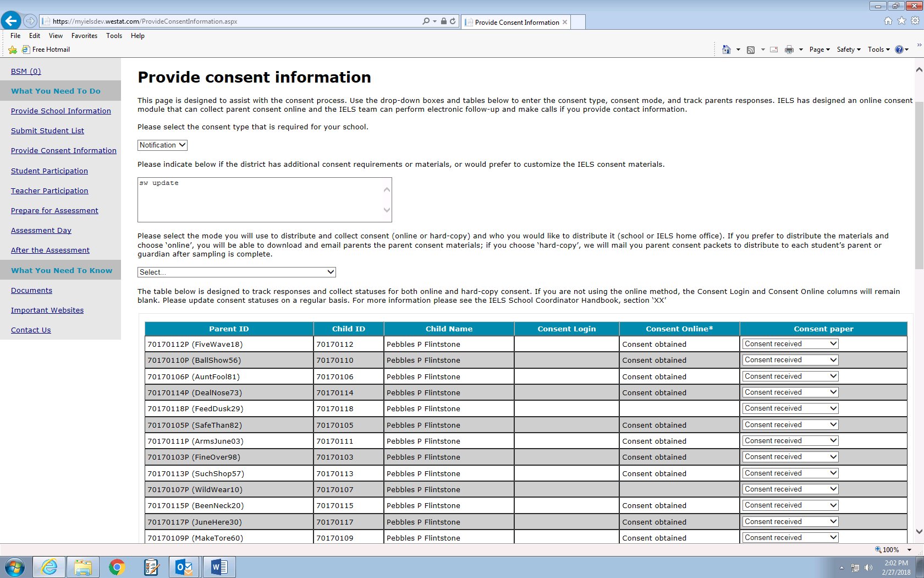The width and height of the screenshot is (924, 578).
Task: Click the magnifier search icon in address bar
Action: click(x=426, y=21)
